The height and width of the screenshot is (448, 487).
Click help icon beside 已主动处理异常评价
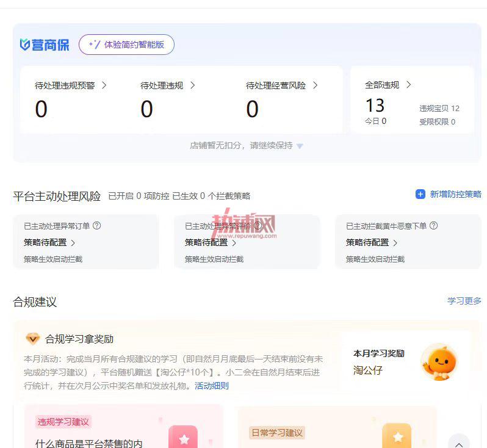click(258, 226)
